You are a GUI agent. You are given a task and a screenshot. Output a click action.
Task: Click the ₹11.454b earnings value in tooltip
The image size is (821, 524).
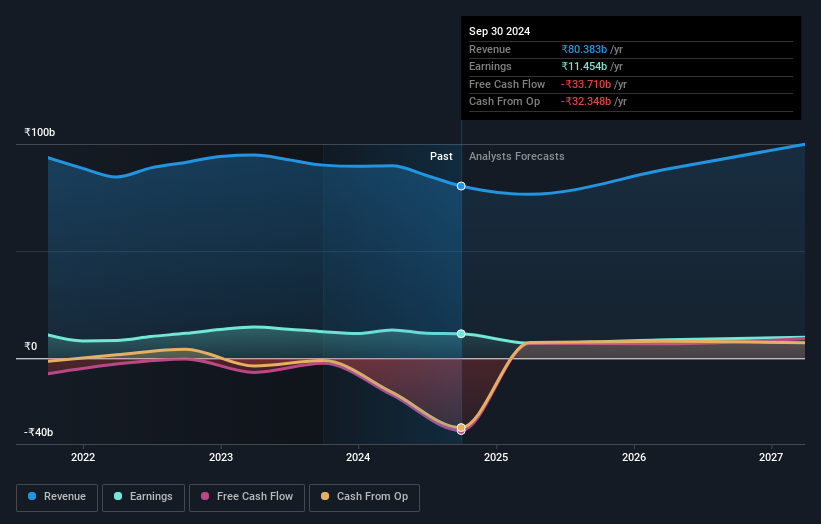pos(584,66)
